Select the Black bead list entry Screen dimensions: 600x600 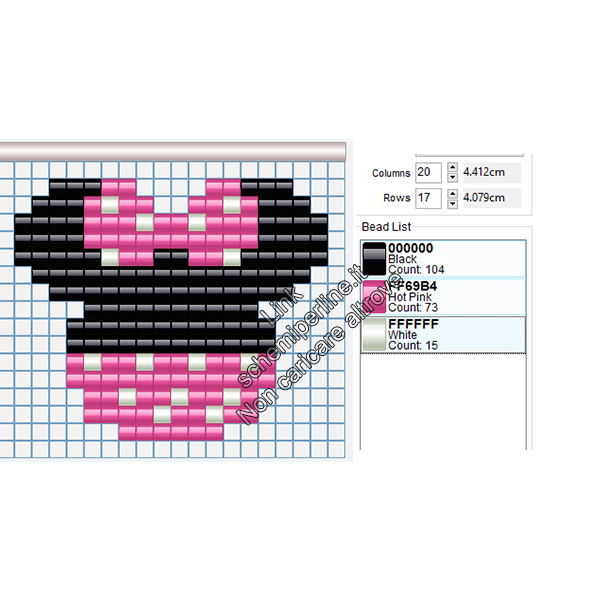point(443,259)
